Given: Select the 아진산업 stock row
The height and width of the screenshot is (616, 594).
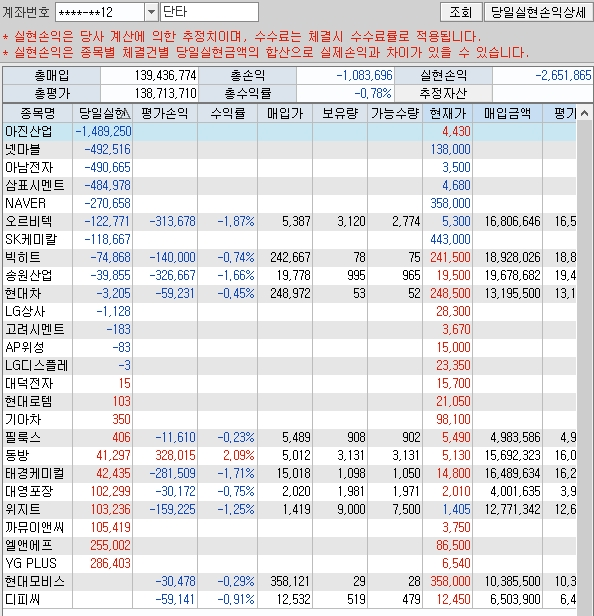Looking at the screenshot, I should pyautogui.click(x=290, y=132).
